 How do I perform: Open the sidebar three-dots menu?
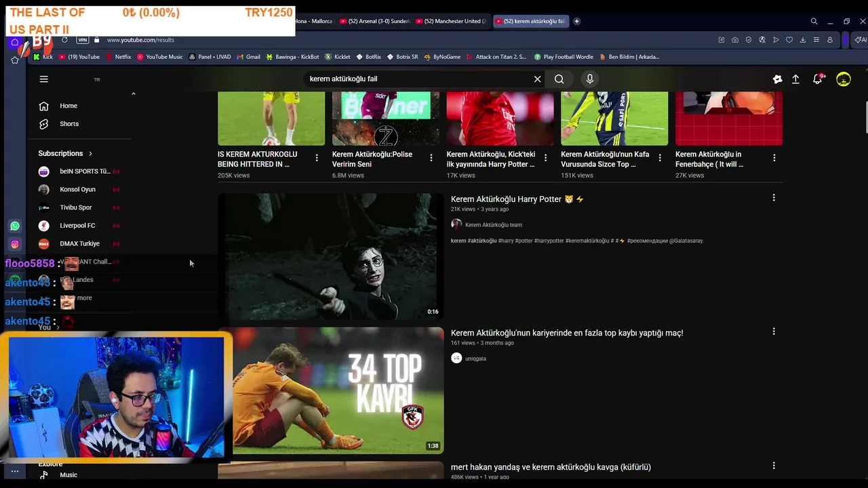(x=15, y=470)
